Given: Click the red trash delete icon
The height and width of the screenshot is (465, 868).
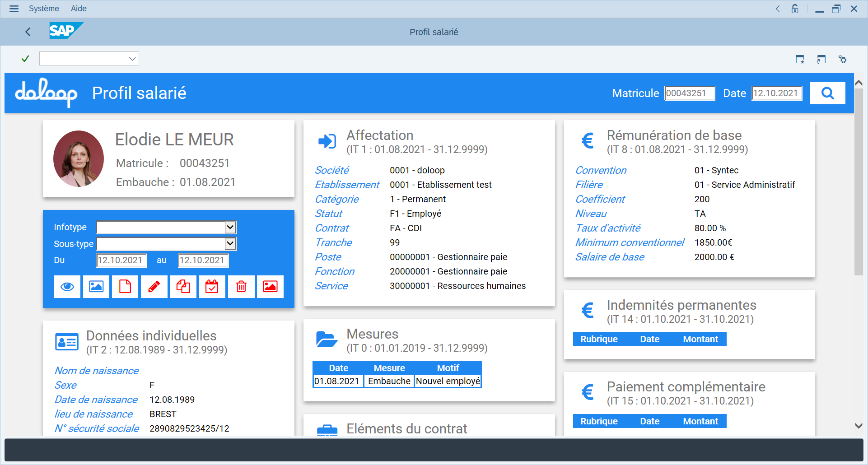Looking at the screenshot, I should click(241, 287).
